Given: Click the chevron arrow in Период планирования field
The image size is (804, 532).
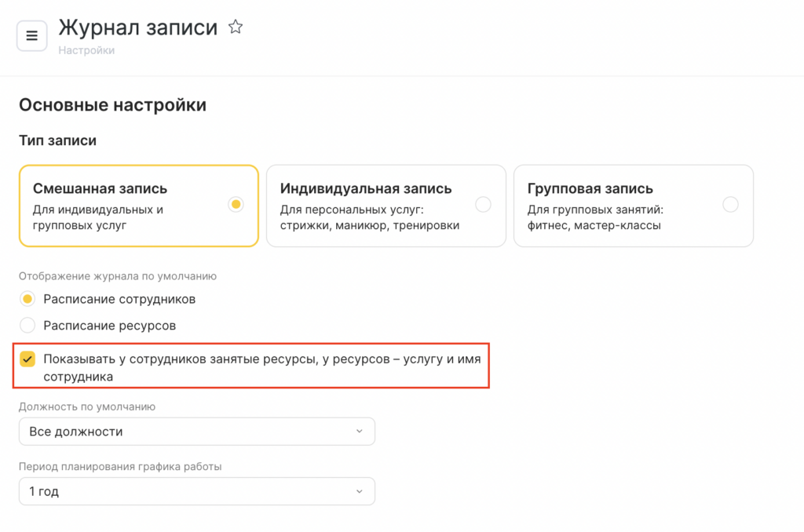Looking at the screenshot, I should pyautogui.click(x=360, y=492).
